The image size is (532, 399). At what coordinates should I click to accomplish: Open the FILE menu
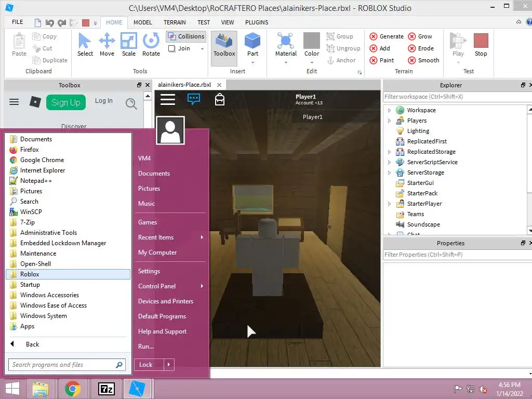[17, 22]
